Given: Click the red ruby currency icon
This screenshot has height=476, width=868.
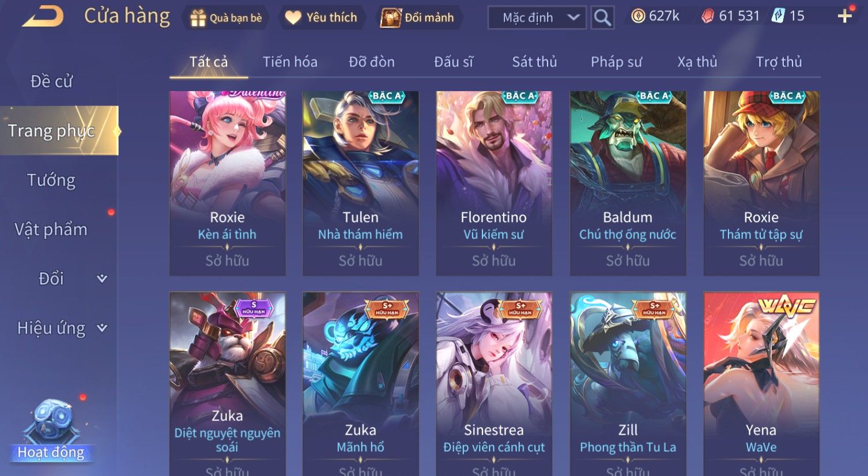Looking at the screenshot, I should 707,16.
